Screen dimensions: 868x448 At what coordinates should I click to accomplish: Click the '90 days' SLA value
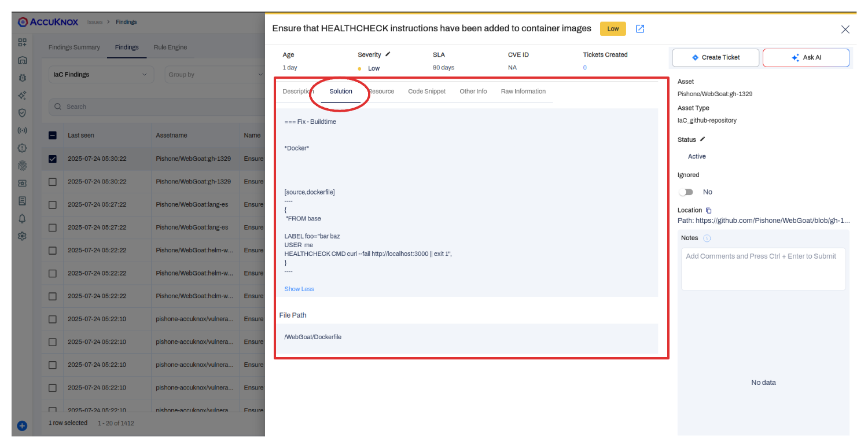[443, 68]
